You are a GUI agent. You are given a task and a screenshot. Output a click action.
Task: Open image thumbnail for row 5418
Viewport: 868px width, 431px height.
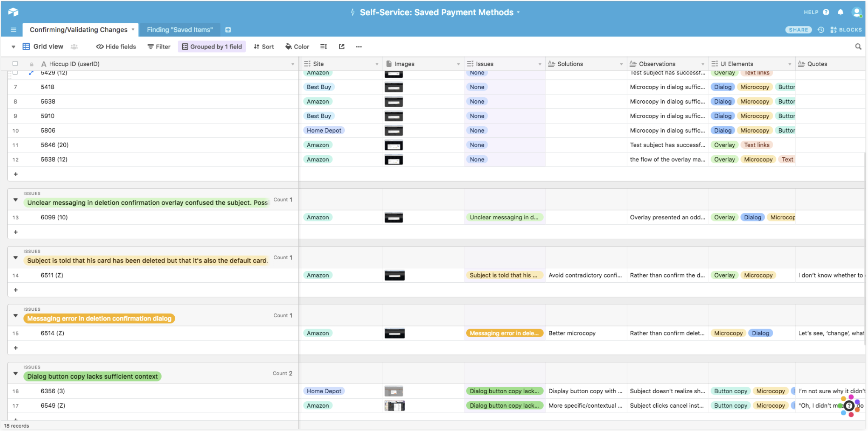point(394,87)
